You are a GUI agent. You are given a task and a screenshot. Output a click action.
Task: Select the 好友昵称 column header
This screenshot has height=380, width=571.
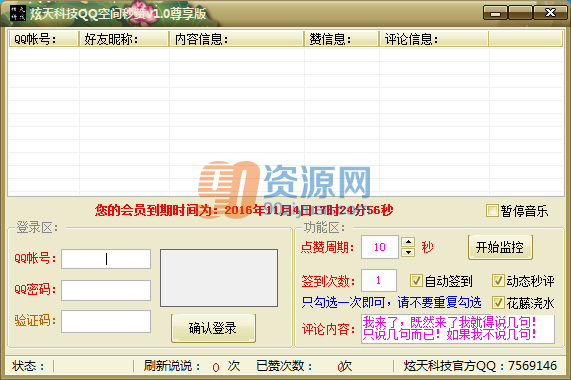124,39
